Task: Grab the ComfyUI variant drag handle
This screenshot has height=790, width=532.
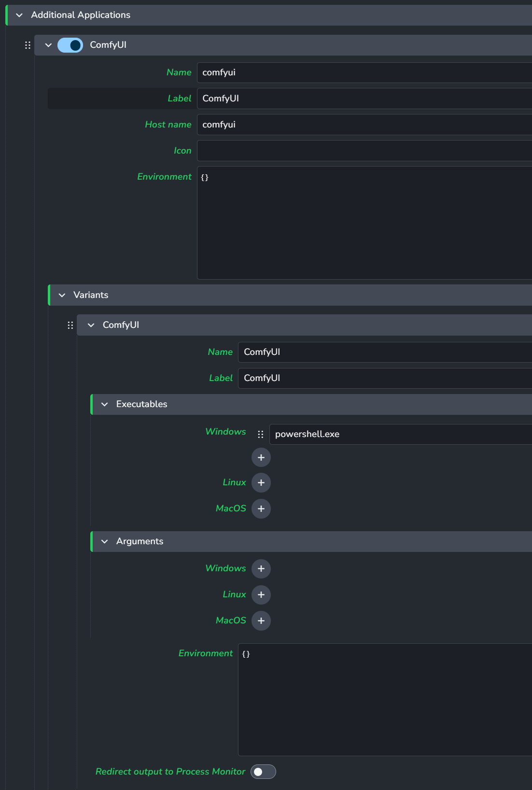Action: click(70, 325)
